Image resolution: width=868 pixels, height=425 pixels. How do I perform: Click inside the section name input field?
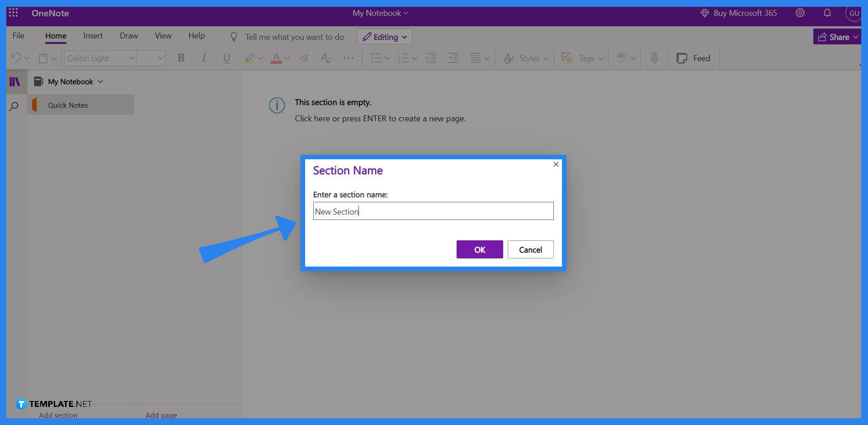pyautogui.click(x=433, y=211)
